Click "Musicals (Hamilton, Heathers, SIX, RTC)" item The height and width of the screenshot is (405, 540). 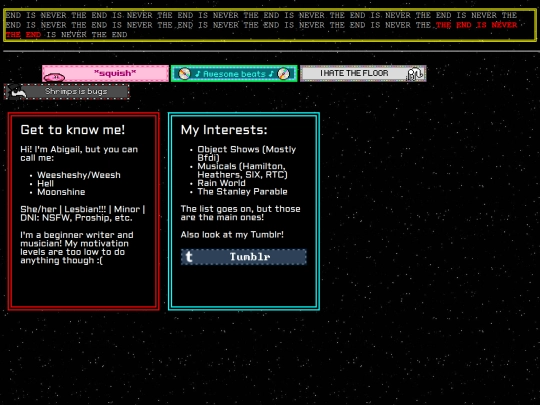[242, 170]
